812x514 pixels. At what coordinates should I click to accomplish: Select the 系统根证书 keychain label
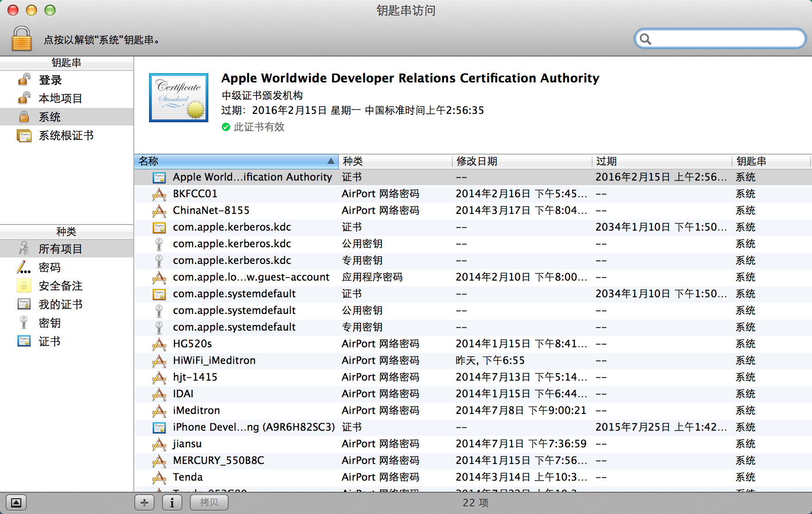point(66,136)
